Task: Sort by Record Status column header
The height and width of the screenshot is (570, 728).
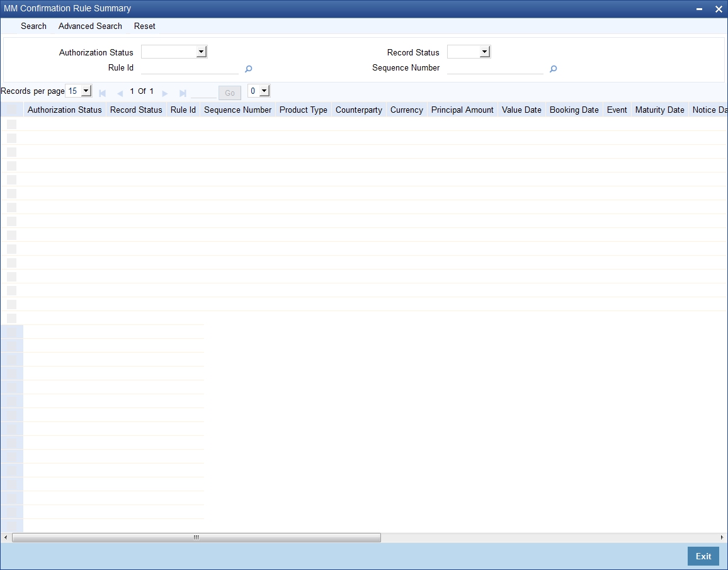Action: pos(136,110)
